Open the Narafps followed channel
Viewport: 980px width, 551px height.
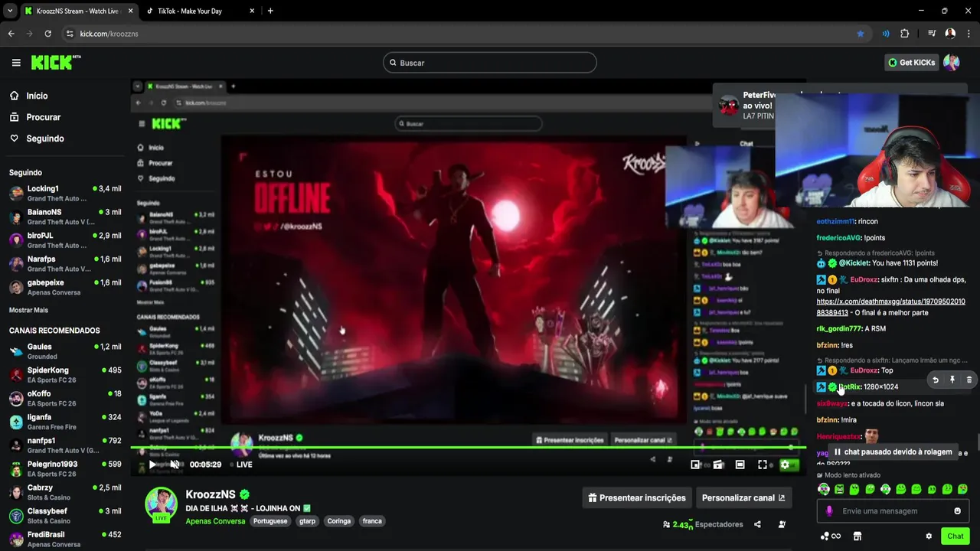[64, 264]
